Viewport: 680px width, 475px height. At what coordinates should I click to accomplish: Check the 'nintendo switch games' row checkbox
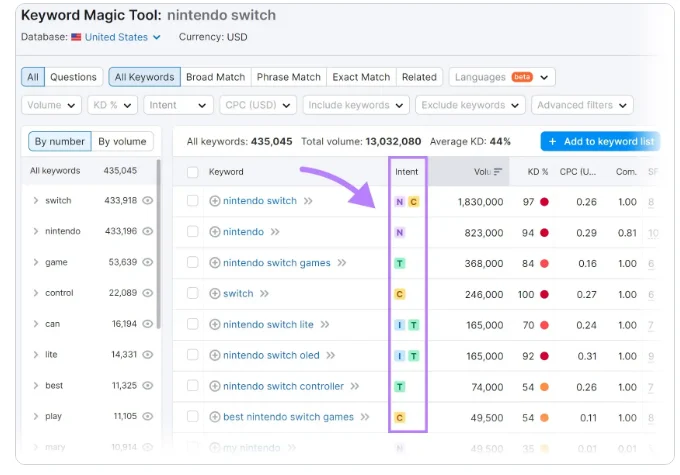coord(193,262)
